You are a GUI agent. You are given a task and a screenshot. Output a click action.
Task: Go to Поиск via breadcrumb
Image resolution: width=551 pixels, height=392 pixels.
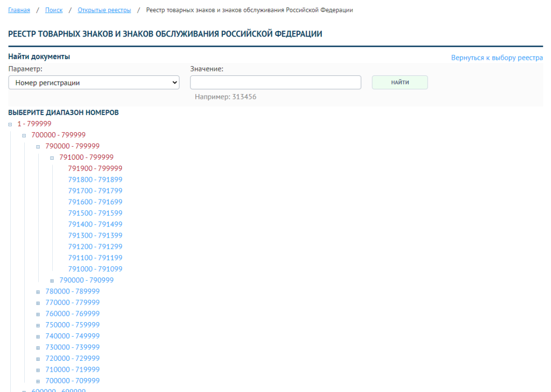click(54, 10)
